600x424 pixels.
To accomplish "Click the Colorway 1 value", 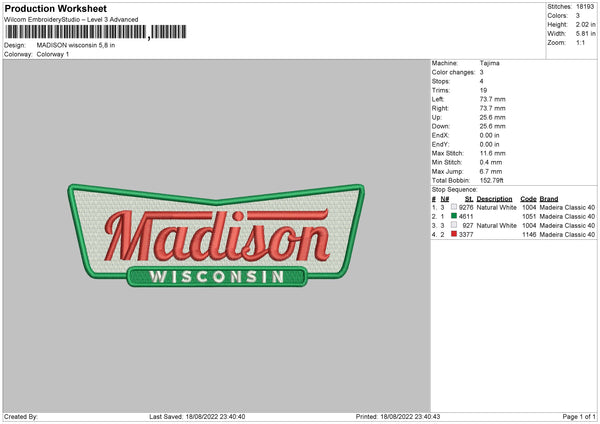I will point(53,54).
